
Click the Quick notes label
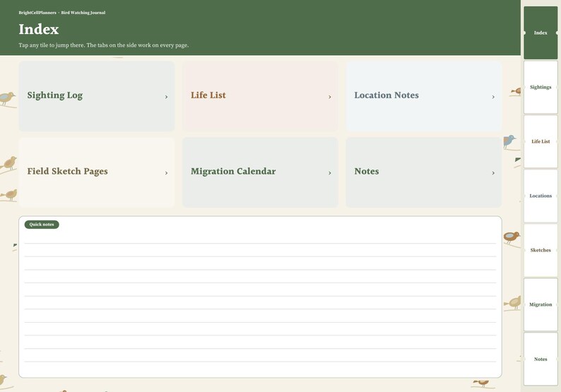42,225
